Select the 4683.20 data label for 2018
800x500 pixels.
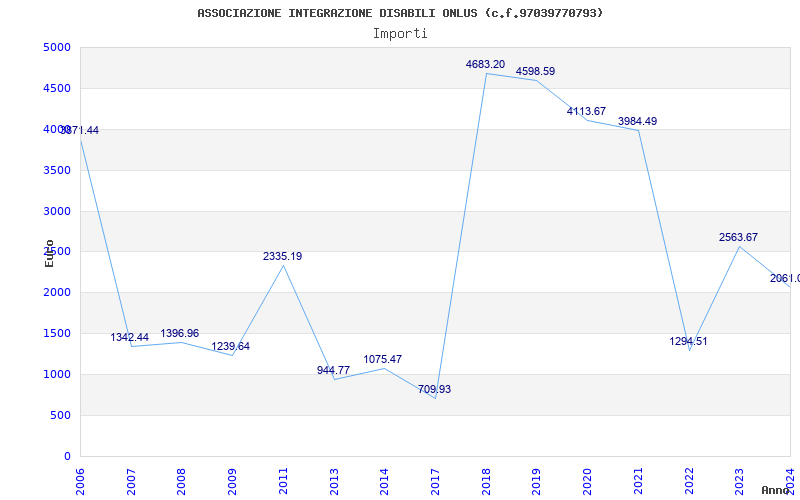point(485,64)
